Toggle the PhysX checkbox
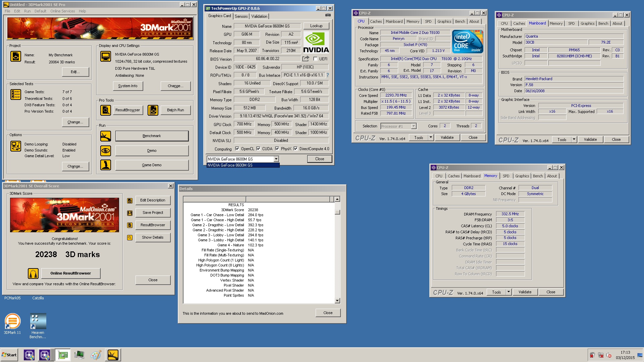Viewport: 644px width, 362px height. (277, 149)
